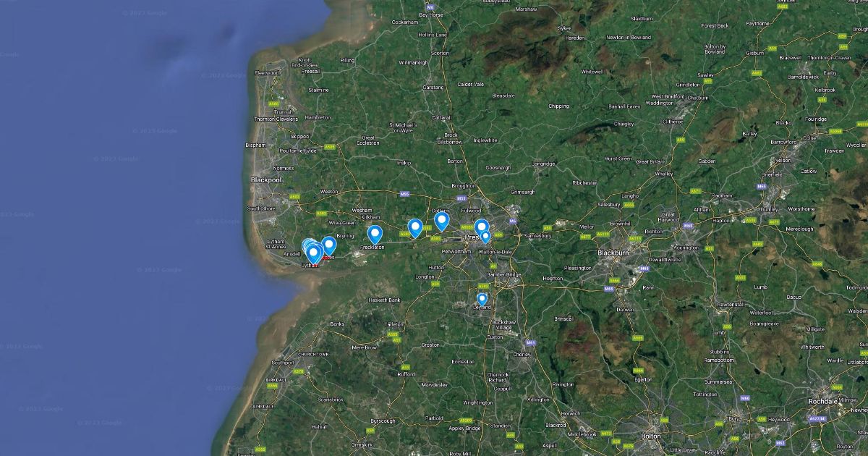Click the map pin above Freckleton

click(x=375, y=235)
